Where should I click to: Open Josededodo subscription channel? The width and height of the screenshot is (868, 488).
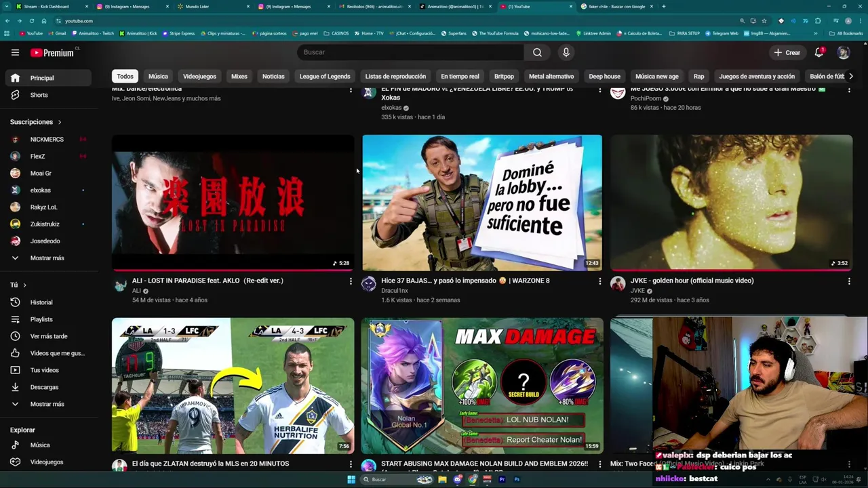49,241
